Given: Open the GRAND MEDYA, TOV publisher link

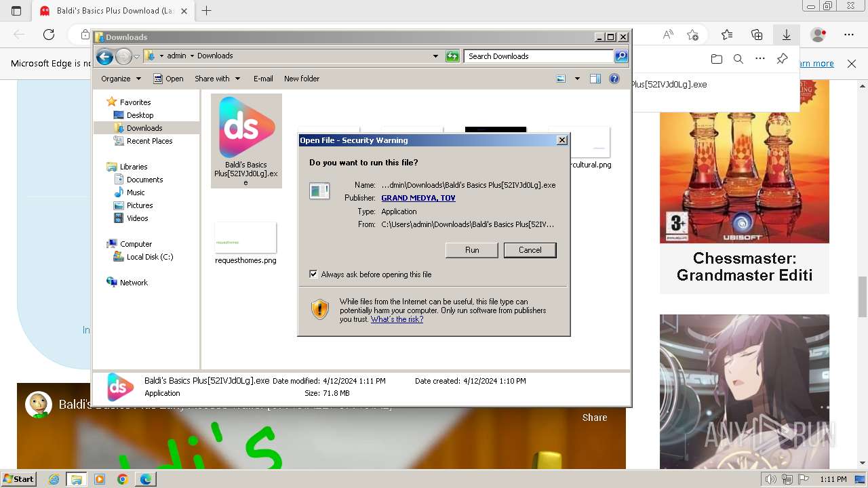Looking at the screenshot, I should pyautogui.click(x=418, y=198).
